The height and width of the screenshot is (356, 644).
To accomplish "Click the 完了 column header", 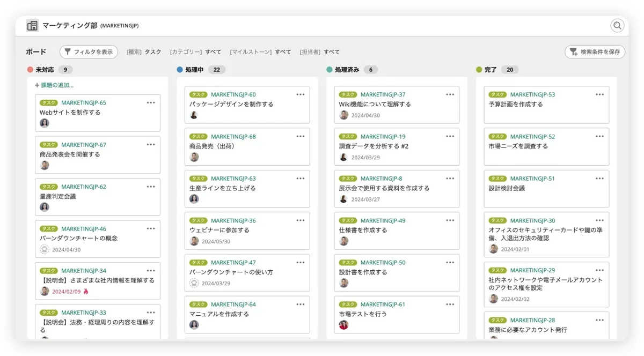I will [491, 70].
